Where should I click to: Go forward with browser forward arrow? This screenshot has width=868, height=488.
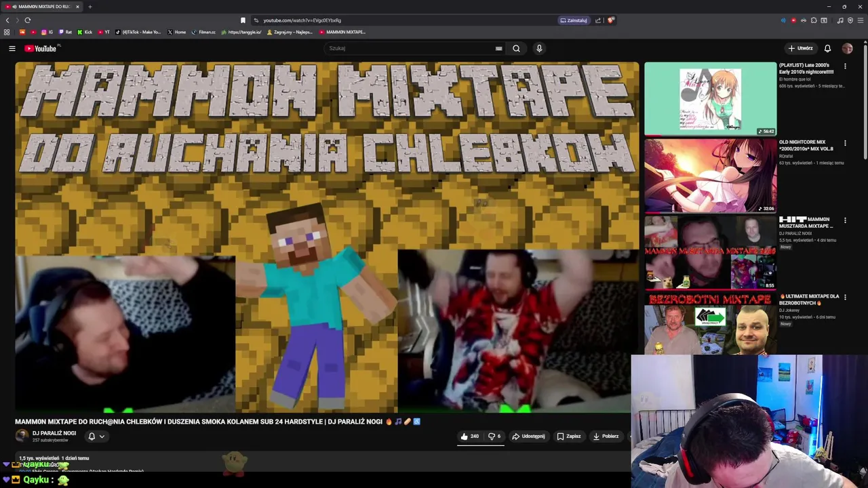point(18,20)
